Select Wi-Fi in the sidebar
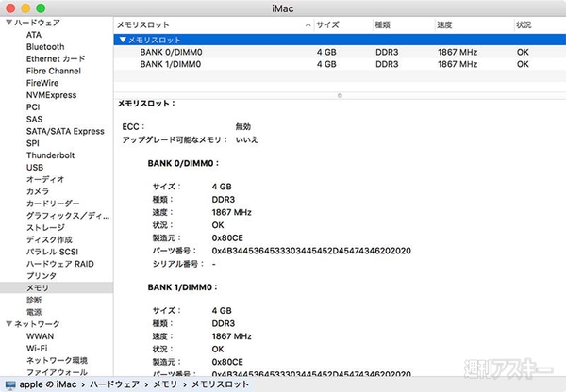Viewport: 566px width, 392px height. tap(37, 349)
